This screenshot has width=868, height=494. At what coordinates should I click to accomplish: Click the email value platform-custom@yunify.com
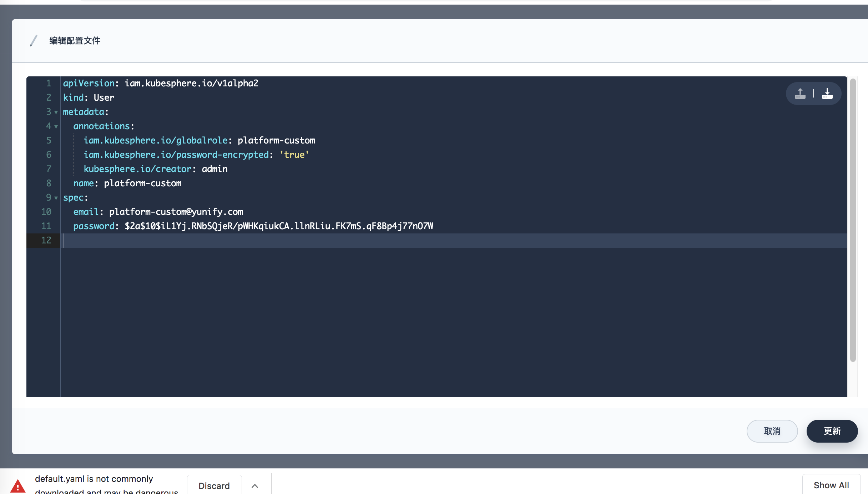pos(176,212)
